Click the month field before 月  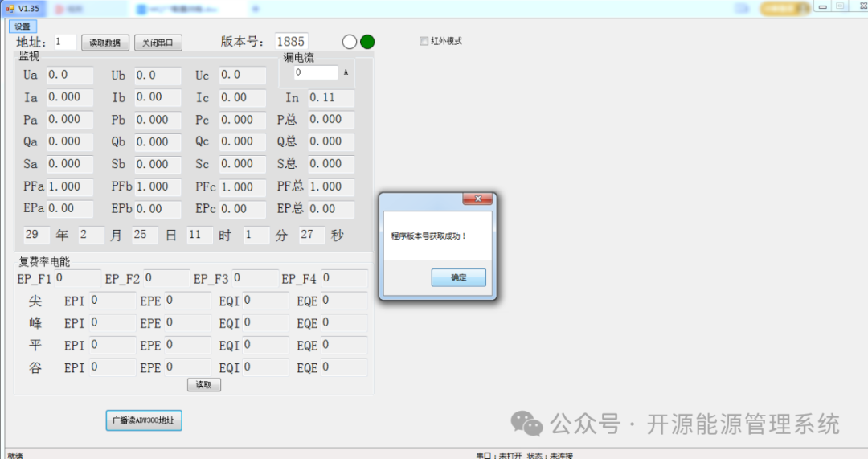point(92,235)
